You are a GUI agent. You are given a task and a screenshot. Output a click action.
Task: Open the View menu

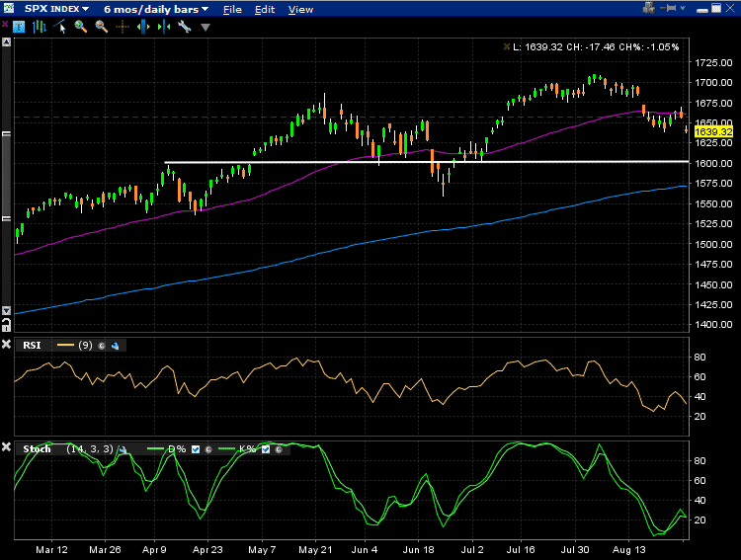click(300, 10)
